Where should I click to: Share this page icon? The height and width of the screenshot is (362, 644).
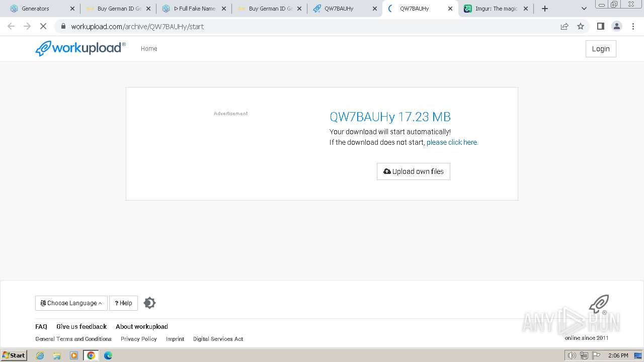click(x=565, y=26)
